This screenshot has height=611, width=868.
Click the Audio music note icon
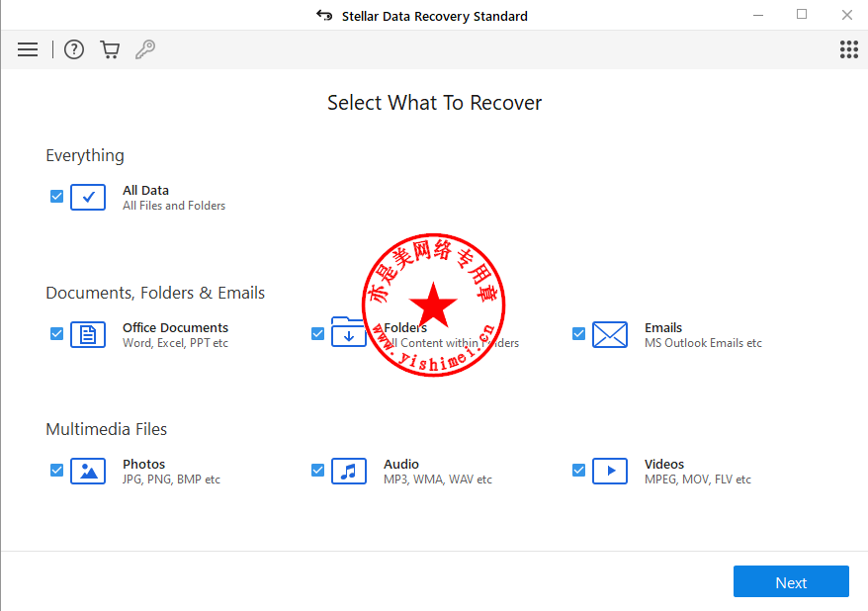click(x=349, y=471)
